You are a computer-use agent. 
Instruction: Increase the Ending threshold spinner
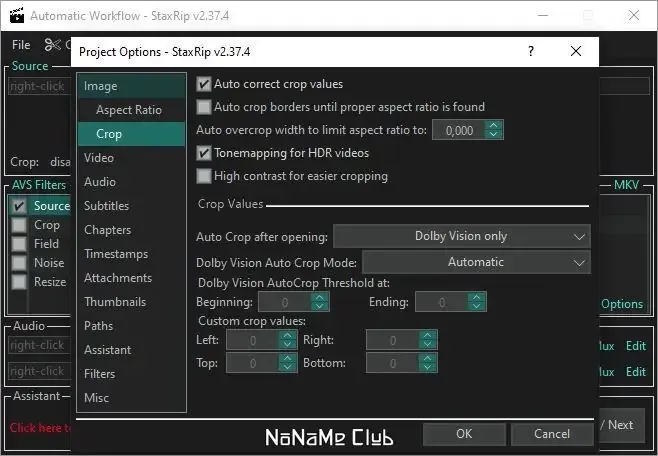click(477, 297)
